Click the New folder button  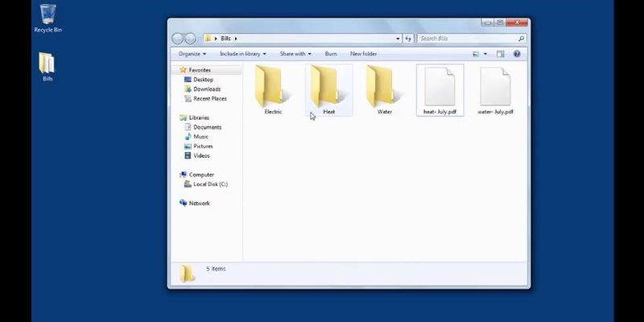(363, 54)
